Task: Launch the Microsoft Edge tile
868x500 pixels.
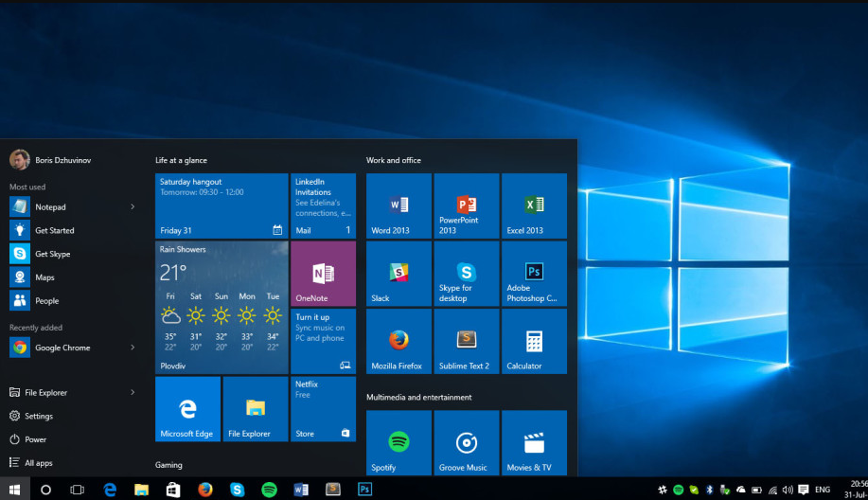Action: coord(187,409)
